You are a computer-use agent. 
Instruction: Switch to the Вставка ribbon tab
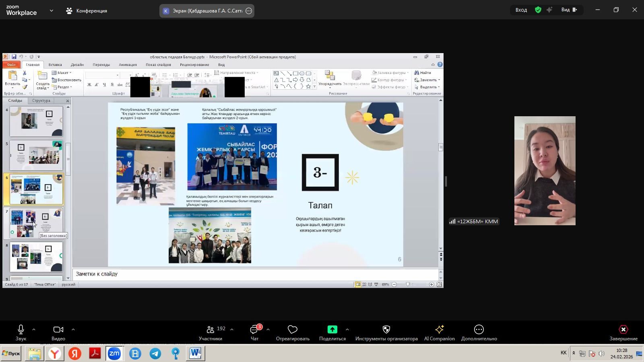[55, 65]
